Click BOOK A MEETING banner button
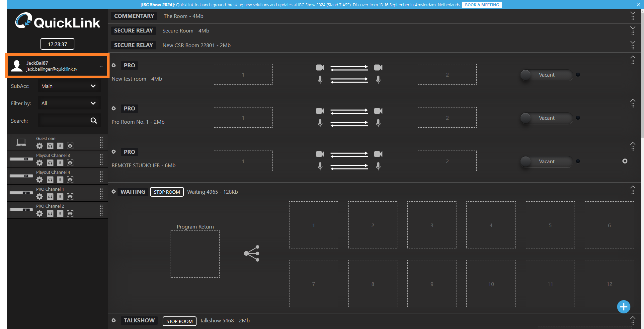Viewport: 644px width, 329px height. pos(482,5)
